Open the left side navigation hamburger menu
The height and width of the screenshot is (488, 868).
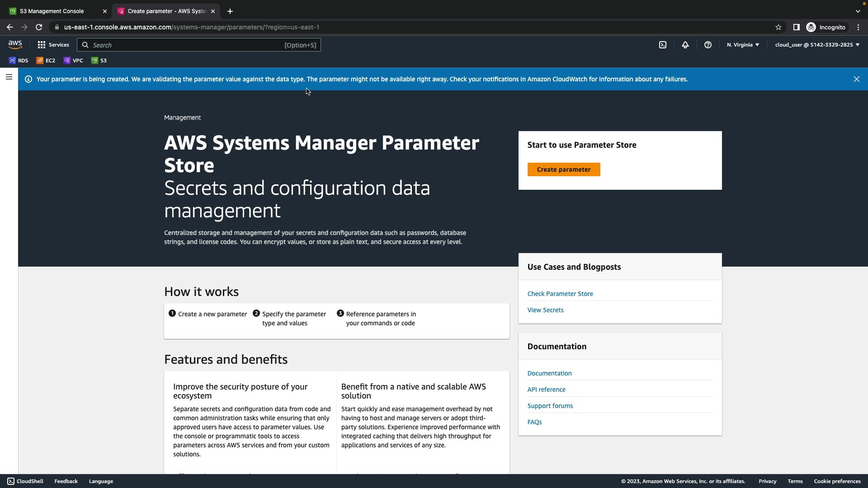point(9,77)
